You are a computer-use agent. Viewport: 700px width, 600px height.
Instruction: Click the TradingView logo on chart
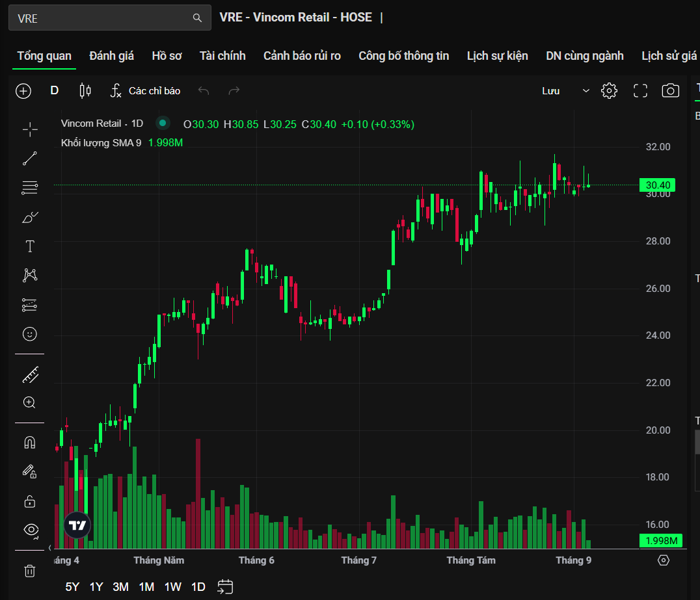[77, 525]
